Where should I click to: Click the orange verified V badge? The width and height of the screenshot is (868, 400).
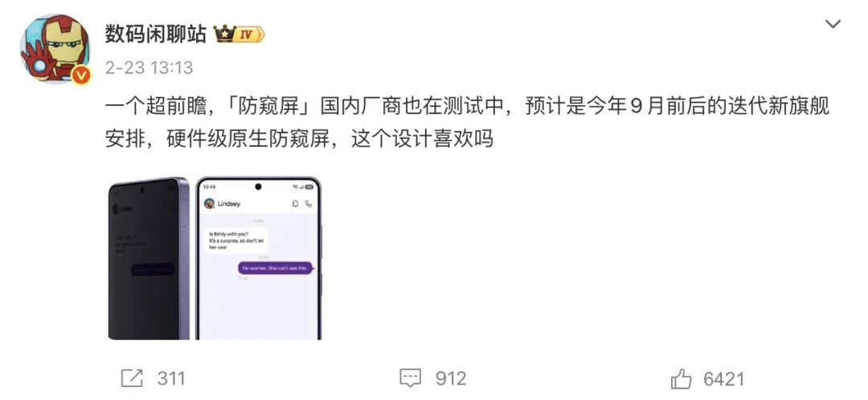tap(80, 75)
